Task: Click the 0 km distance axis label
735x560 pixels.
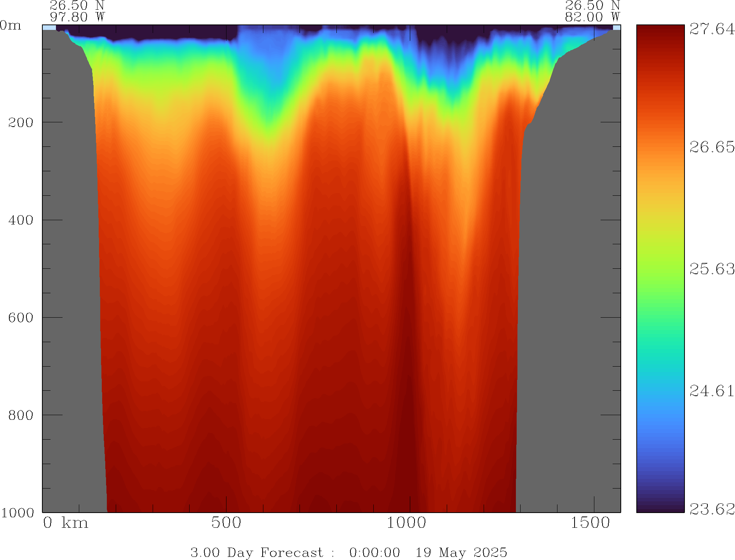Action: [x=65, y=523]
